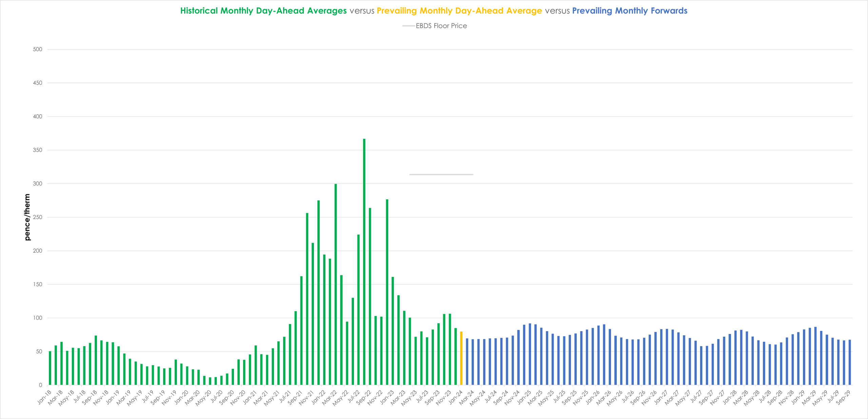Click the 'Historical Monthly Day-Ahead Averages' green title text
The image size is (868, 419).
[263, 11]
